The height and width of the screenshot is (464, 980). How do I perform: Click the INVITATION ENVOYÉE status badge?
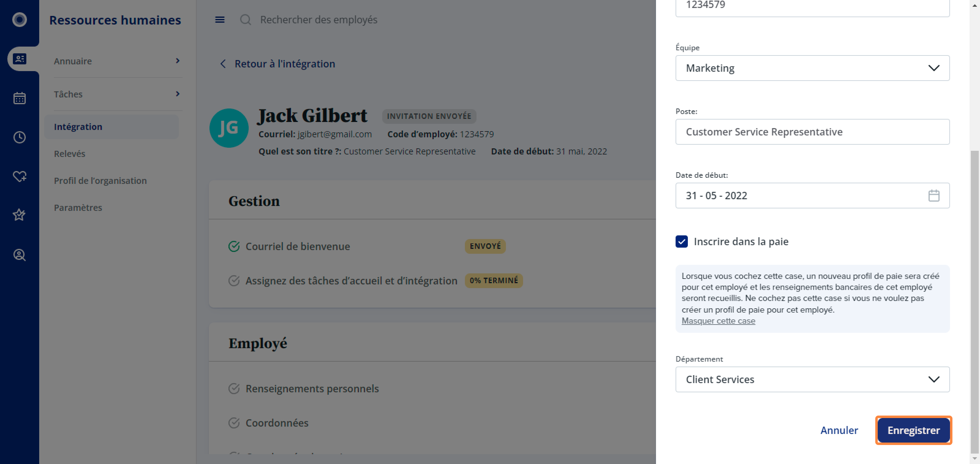429,116
